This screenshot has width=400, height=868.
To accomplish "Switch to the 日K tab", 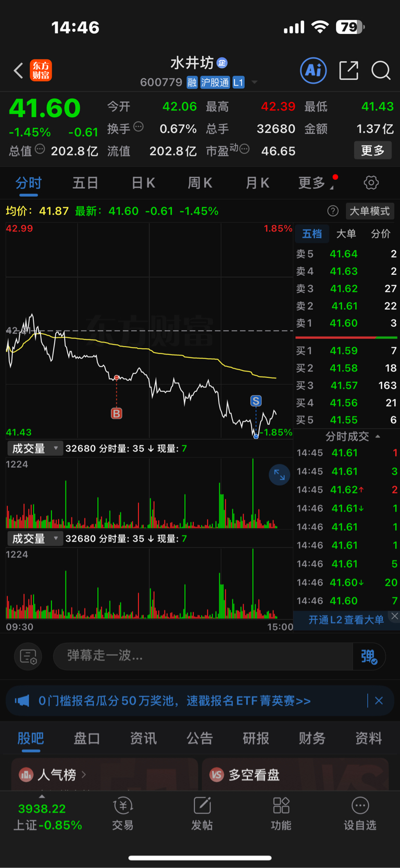I will [143, 183].
